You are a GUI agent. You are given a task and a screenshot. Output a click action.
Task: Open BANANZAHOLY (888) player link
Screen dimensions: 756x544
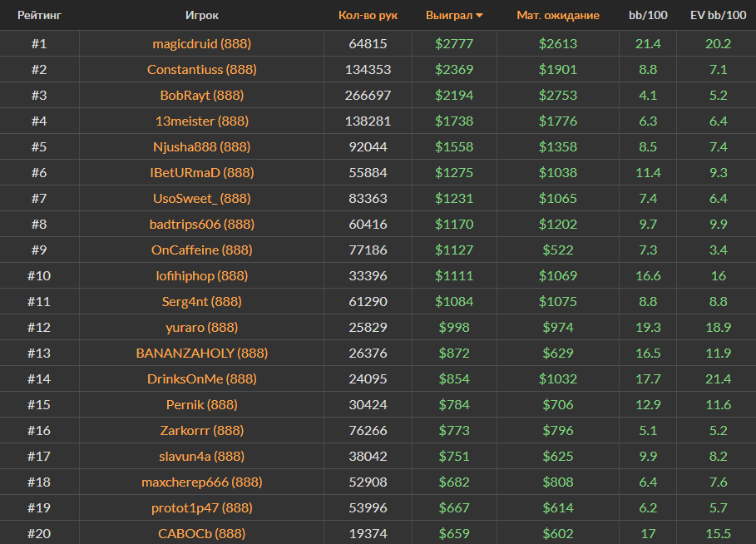[x=202, y=353]
